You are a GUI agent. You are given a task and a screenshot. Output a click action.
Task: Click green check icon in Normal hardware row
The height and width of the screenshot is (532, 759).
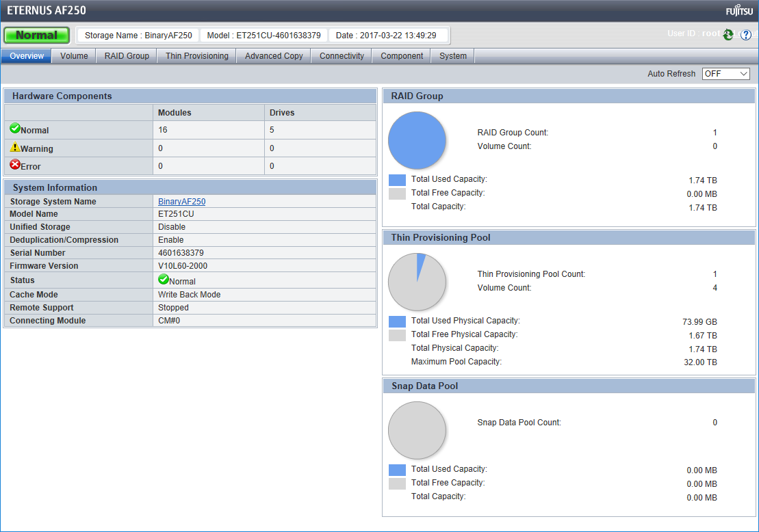click(15, 128)
